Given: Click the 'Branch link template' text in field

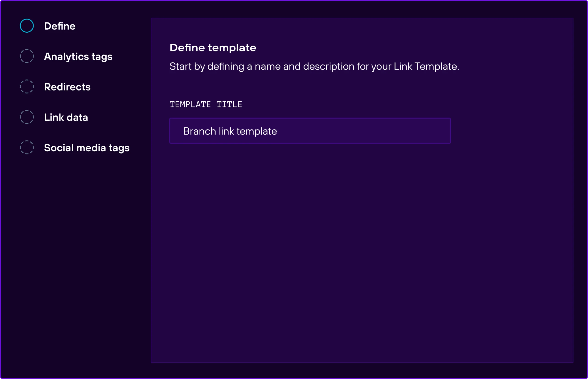Looking at the screenshot, I should 230,131.
